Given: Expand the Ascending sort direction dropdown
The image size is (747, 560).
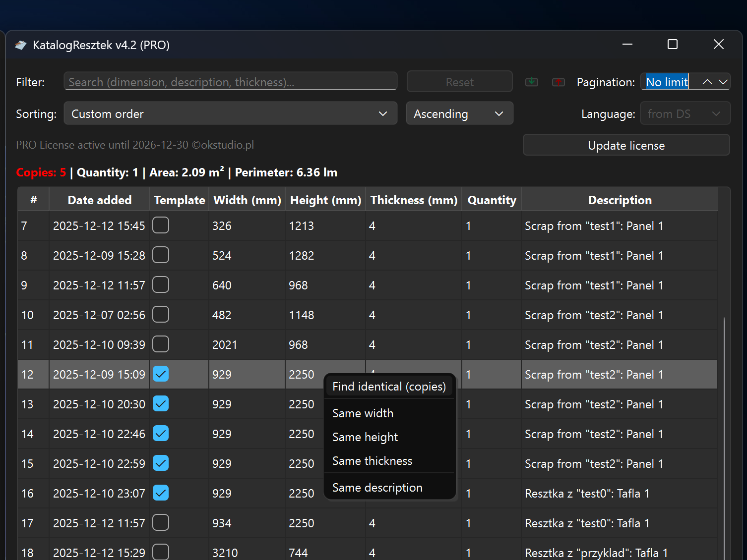Looking at the screenshot, I should 459,113.
